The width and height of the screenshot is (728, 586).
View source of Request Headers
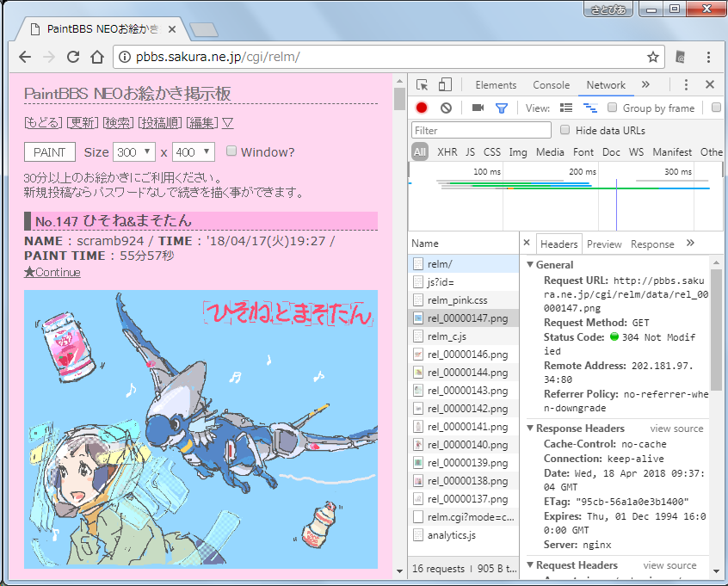[x=669, y=565]
